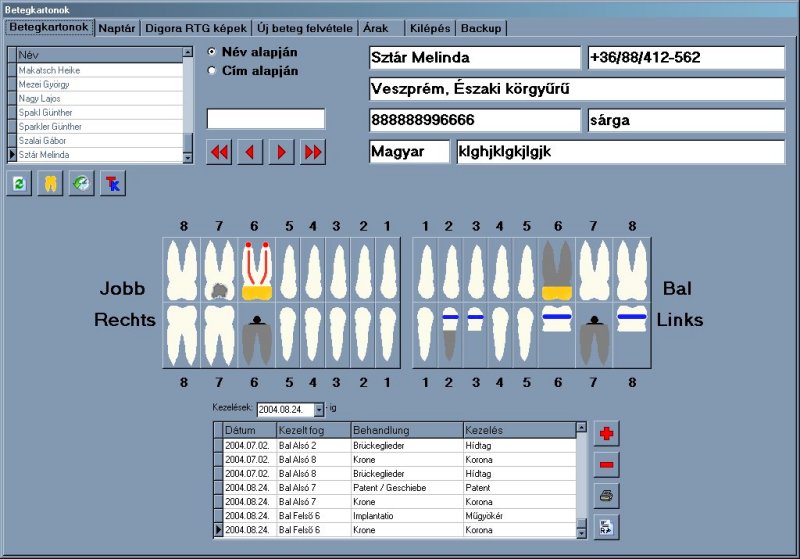
Task: Jump to the last patient record
Action: tap(313, 152)
